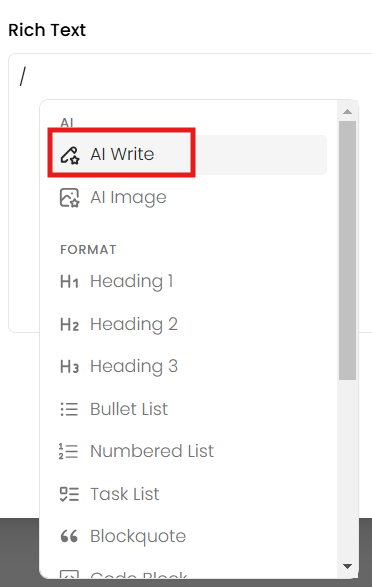Insert a Bullet List
The image size is (372, 587).
pyautogui.click(x=189, y=409)
